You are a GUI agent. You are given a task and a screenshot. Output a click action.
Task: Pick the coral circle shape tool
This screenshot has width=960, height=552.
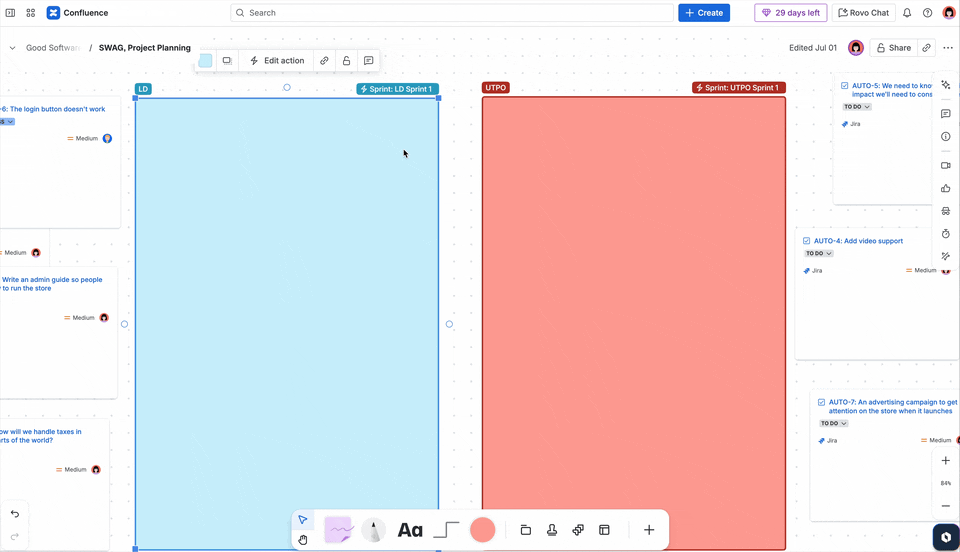coord(482,530)
